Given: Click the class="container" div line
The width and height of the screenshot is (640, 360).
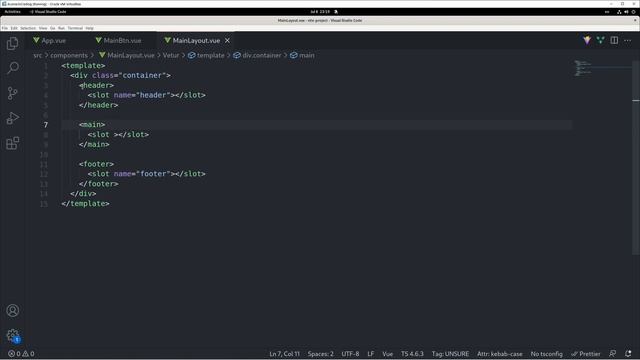Looking at the screenshot, I should [x=120, y=75].
